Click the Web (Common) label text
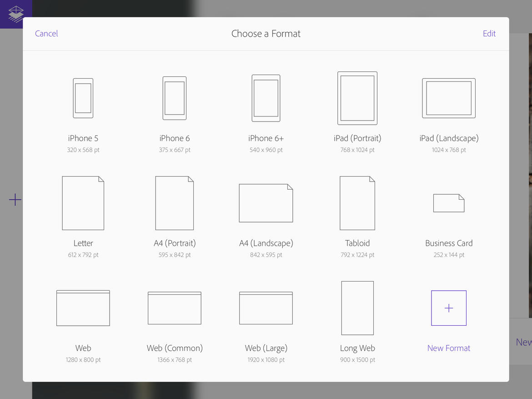 (175, 348)
